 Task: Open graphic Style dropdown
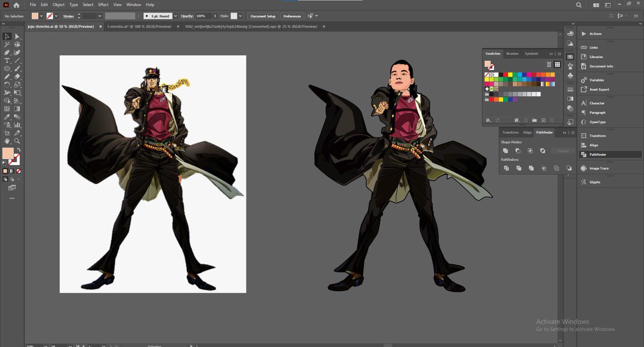click(240, 16)
